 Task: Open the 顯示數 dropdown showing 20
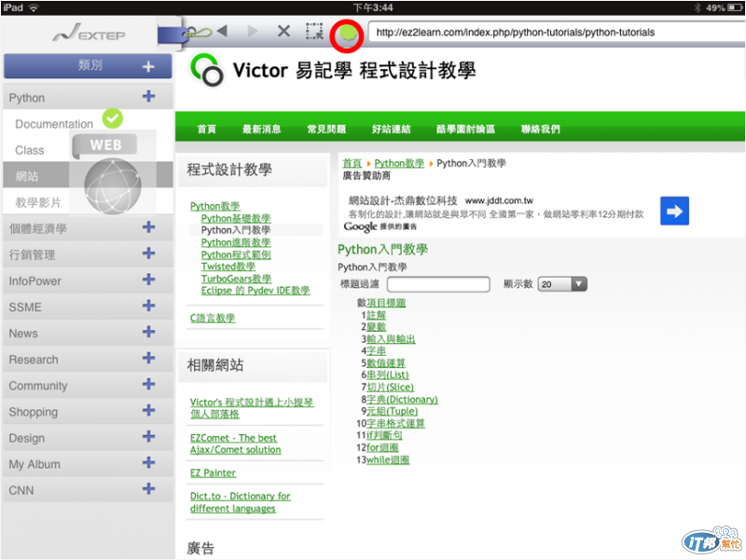coord(562,284)
